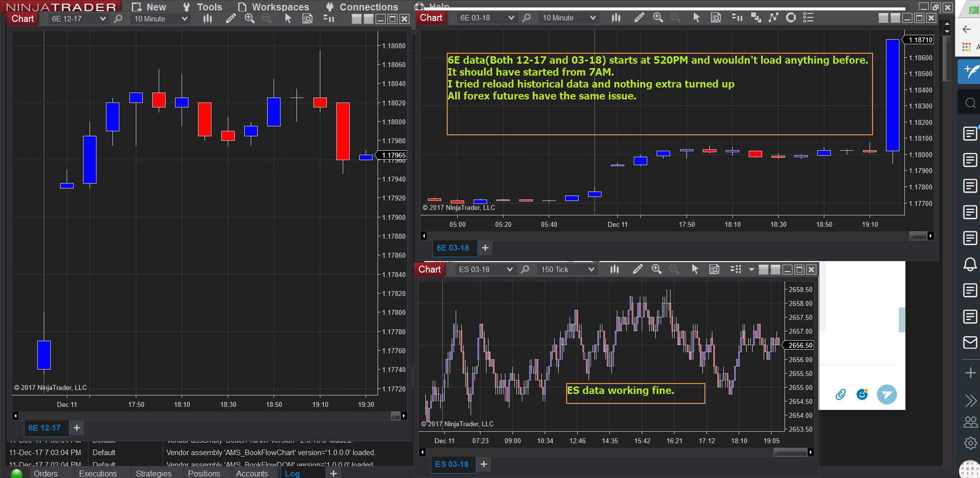Viewport: 980px width, 478px height.
Task: Show the data box in ES 03-18 chart
Action: point(714,270)
